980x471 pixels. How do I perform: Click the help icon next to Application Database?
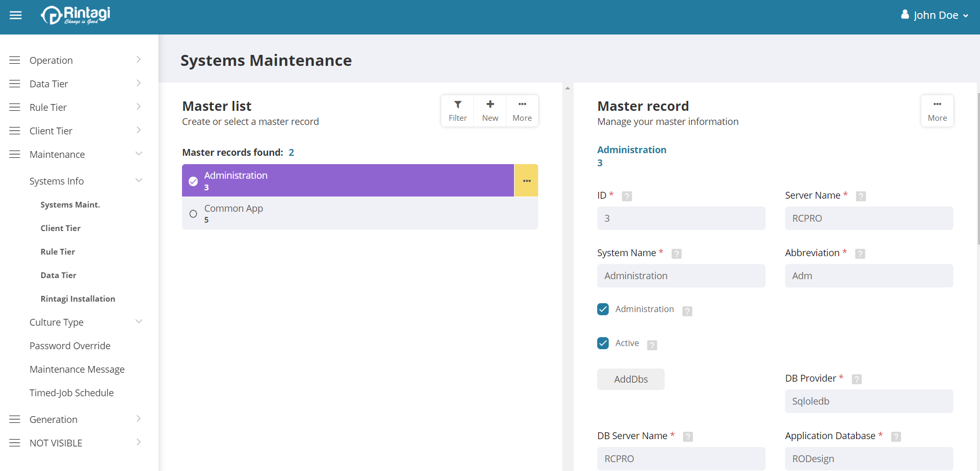[x=896, y=436]
